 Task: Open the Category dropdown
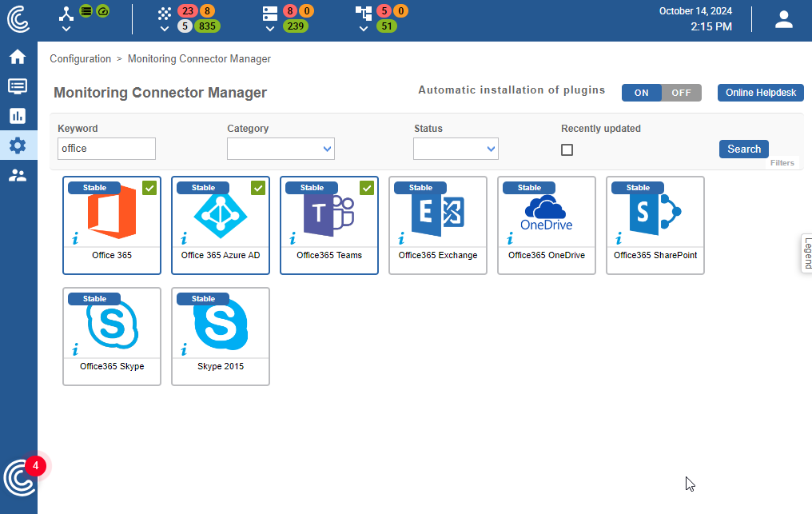point(281,149)
